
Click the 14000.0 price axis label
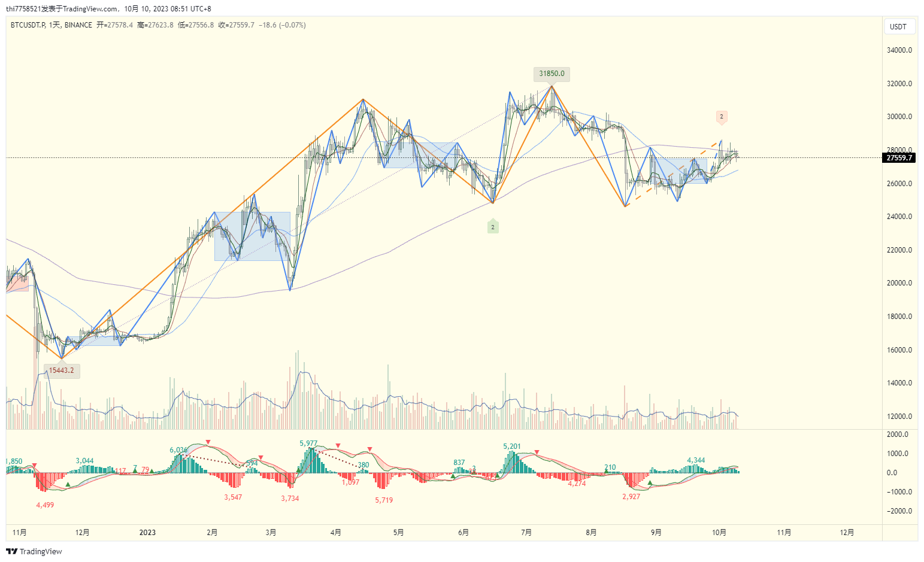pos(899,383)
